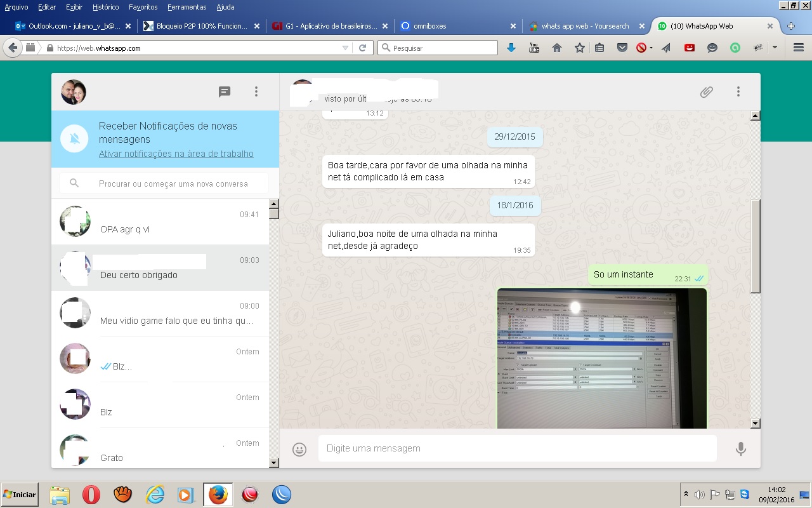Open the Ferramentas menu
The image size is (812, 508).
(x=187, y=7)
